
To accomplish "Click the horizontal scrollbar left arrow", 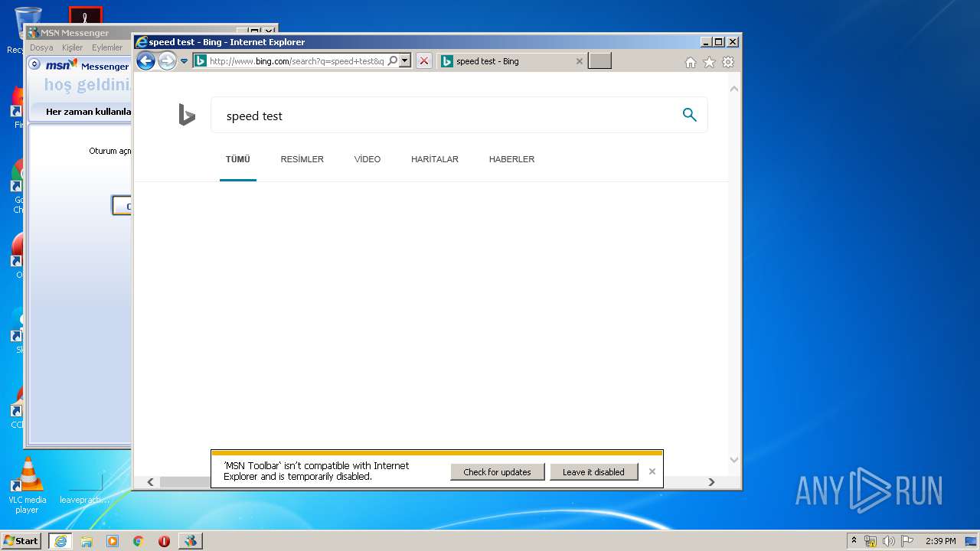I will tap(150, 482).
